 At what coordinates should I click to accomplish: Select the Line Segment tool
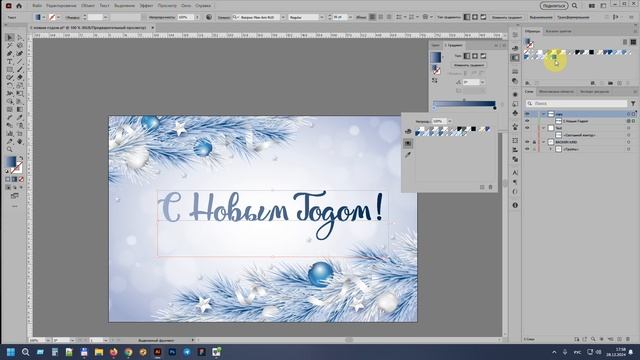pos(20,62)
